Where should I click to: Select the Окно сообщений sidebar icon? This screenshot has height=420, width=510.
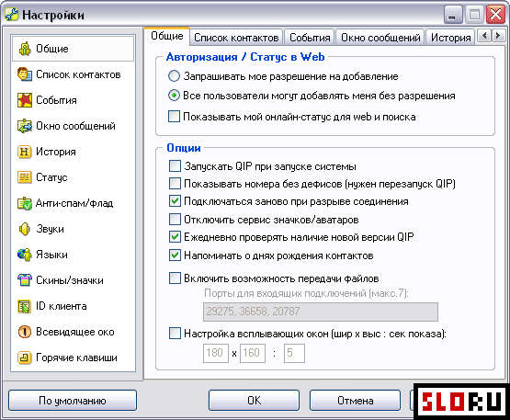(25, 126)
